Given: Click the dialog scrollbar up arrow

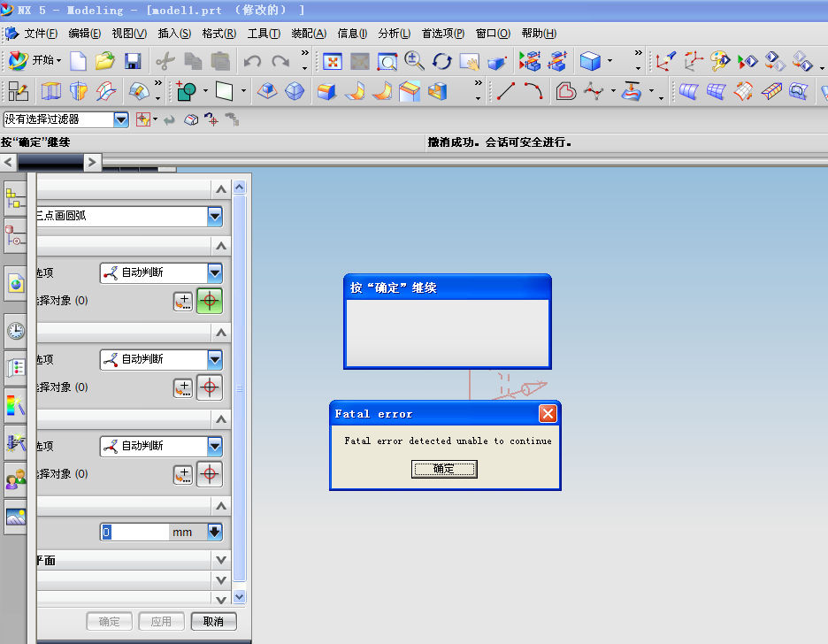Looking at the screenshot, I should (239, 188).
